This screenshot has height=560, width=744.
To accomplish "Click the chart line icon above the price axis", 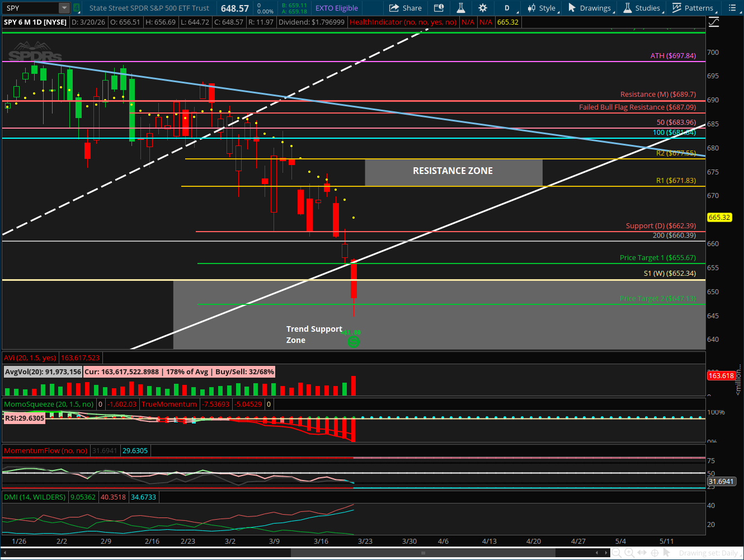I will [x=714, y=22].
